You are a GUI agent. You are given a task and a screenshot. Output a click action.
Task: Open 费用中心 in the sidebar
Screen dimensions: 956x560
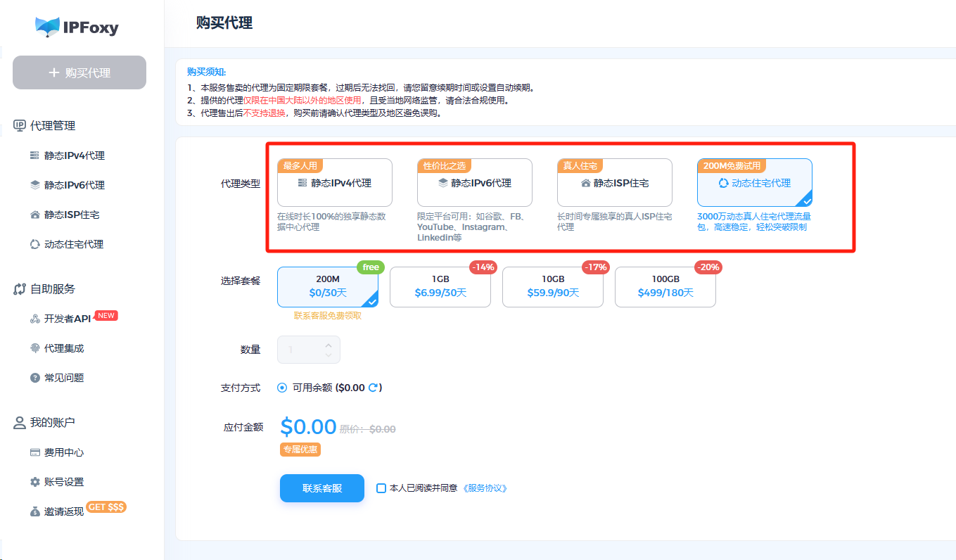tap(64, 452)
